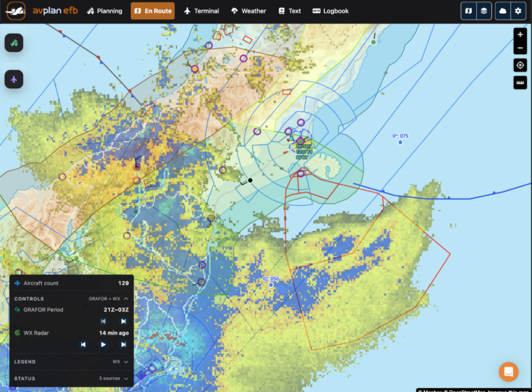532x392 pixels.
Task: Select the ruler measure tool
Action: 520,83
